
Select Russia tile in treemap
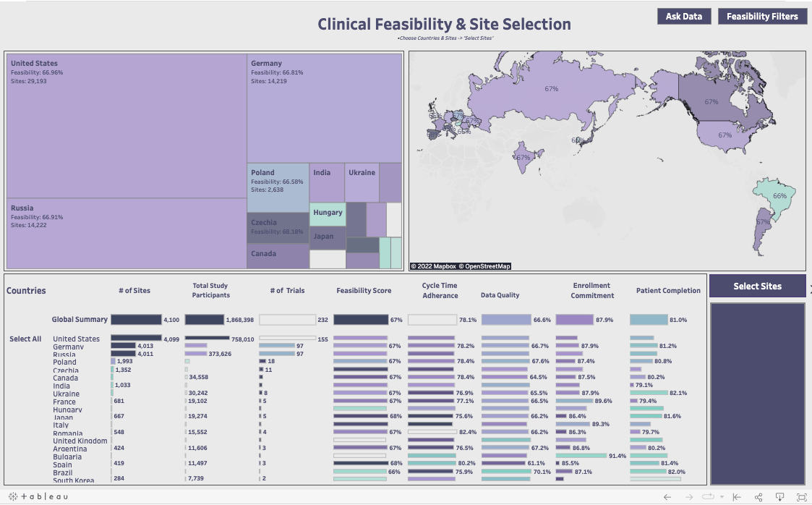[x=127, y=233]
